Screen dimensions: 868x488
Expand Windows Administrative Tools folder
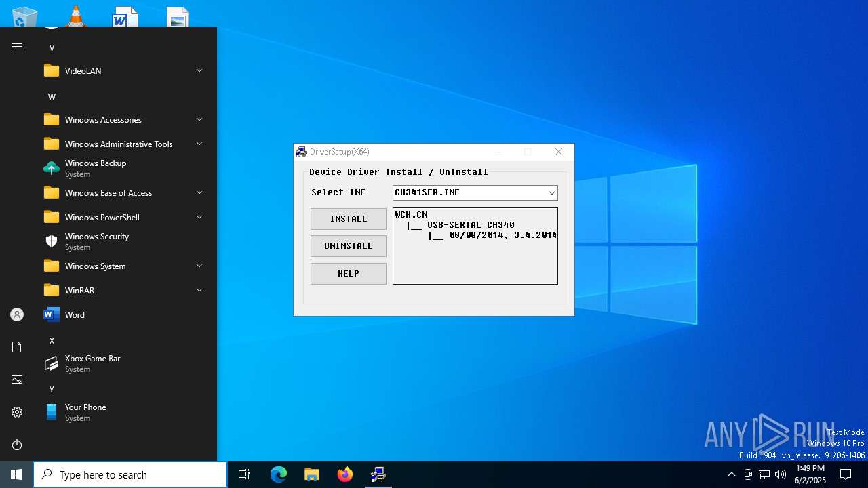tap(125, 144)
